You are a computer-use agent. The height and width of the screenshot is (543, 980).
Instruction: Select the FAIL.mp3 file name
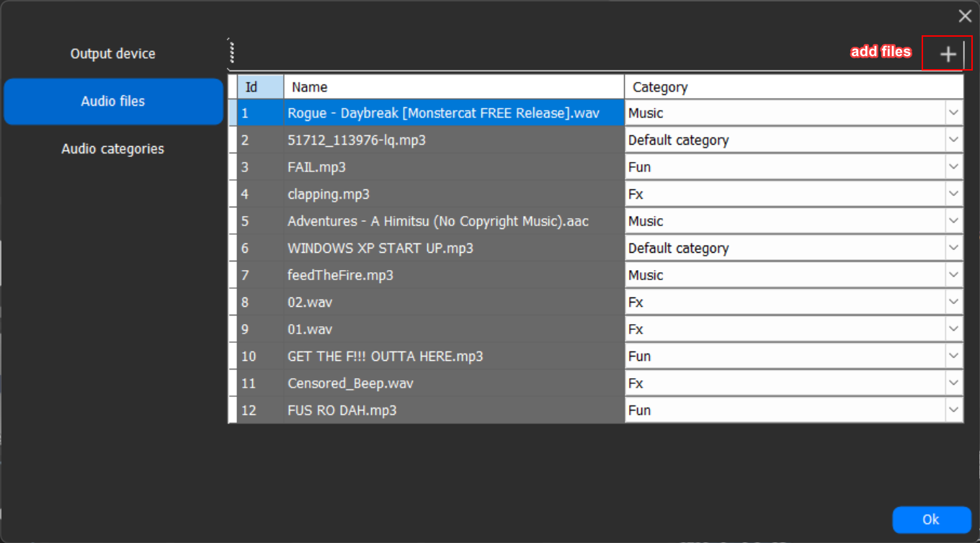pyautogui.click(x=454, y=167)
